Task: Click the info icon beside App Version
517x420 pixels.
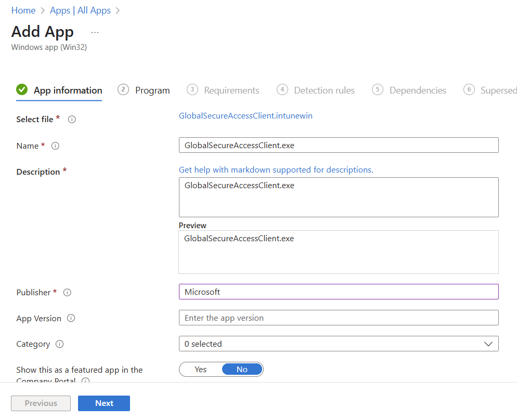Action: (x=71, y=318)
